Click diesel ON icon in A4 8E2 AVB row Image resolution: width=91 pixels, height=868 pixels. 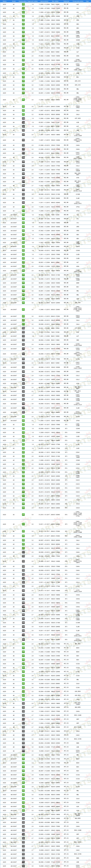23,122
